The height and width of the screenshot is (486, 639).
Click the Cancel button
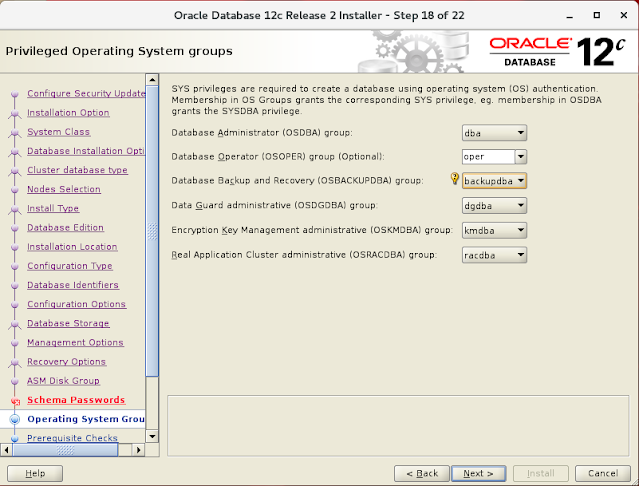(603, 473)
